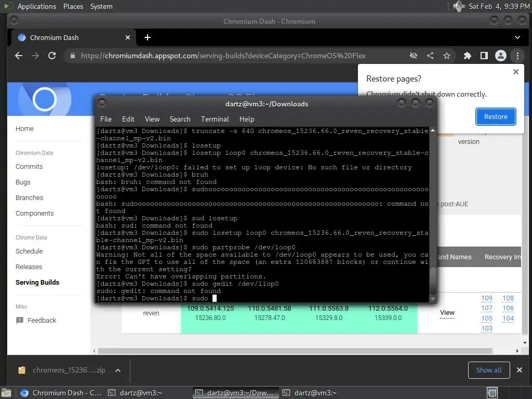Open recovery image link 109
Screen dimensions: 532x399
(x=486, y=298)
